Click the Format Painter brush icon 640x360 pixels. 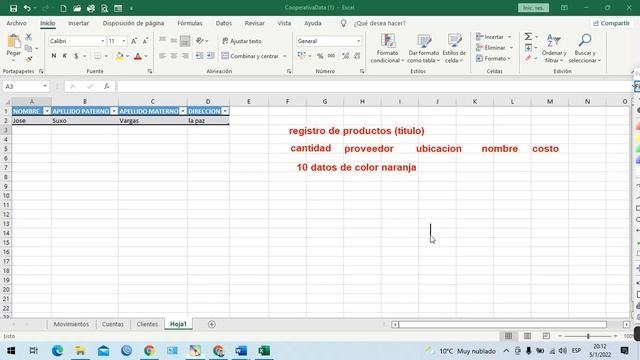[x=29, y=59]
